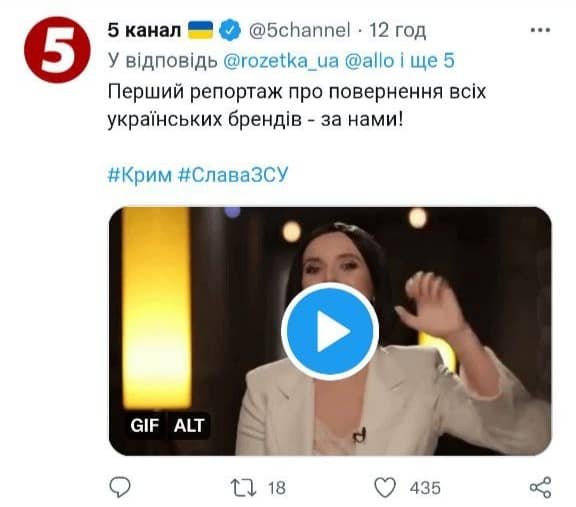
Task: Open the ALT description badge
Action: 189,426
